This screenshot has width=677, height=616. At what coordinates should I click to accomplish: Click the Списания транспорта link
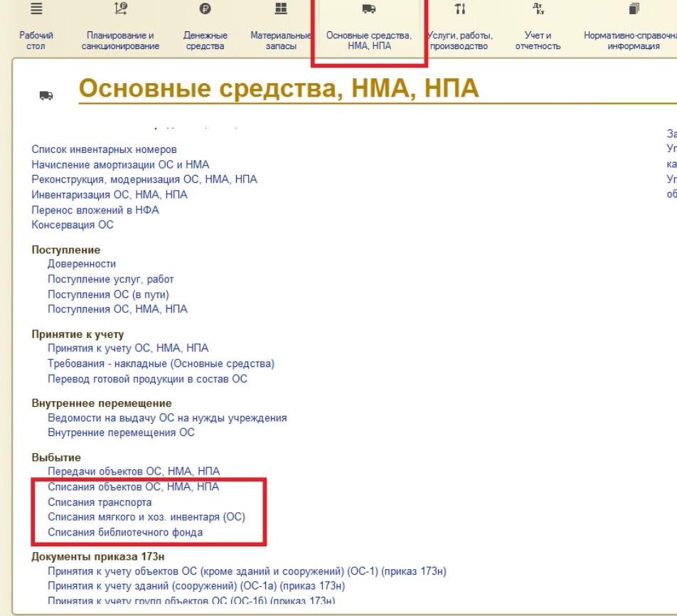(100, 502)
